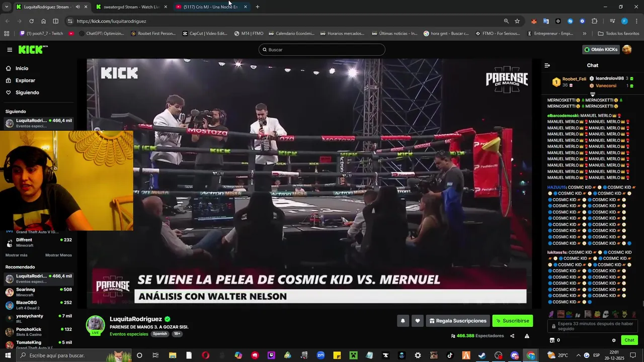Click the share icon next to Espectadores
This screenshot has height=362, width=644.
[x=512, y=336]
